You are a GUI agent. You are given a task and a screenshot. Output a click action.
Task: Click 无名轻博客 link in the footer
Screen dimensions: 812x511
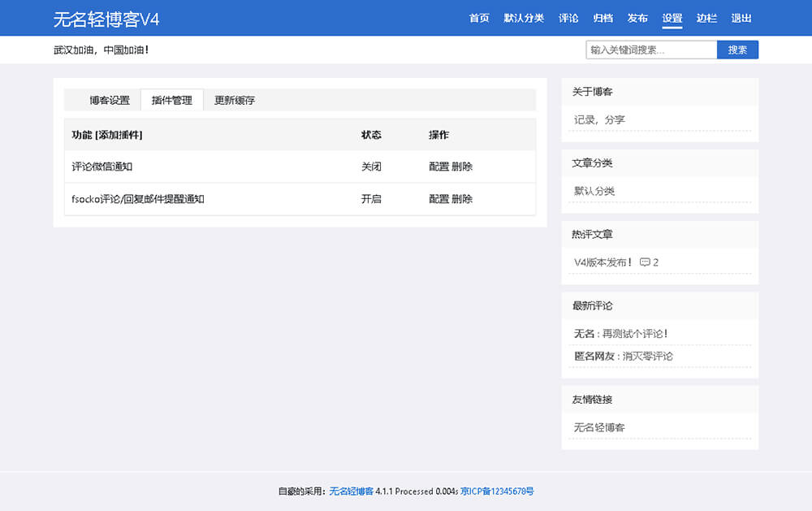349,492
